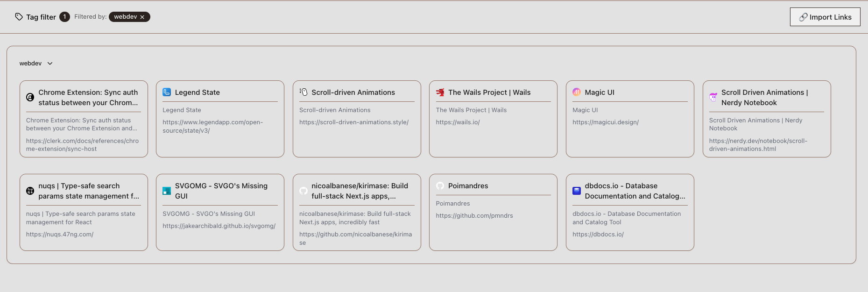Open the dbdocs.io Database Documentation title

coord(635,191)
